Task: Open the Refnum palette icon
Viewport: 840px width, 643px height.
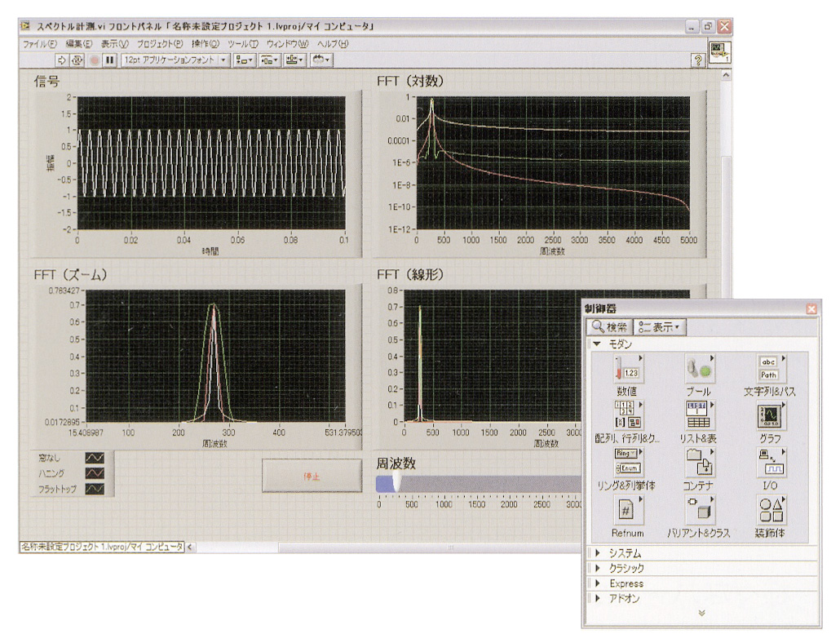Action: point(627,510)
